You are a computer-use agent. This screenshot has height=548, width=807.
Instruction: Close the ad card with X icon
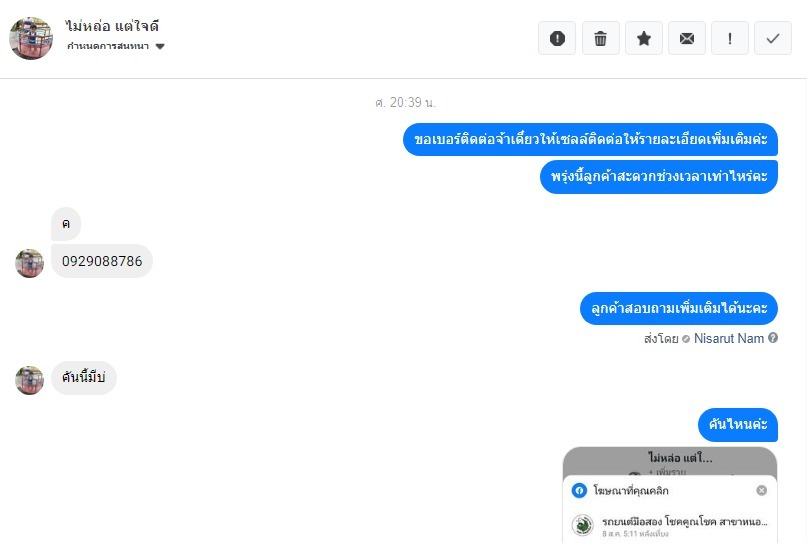tap(762, 490)
